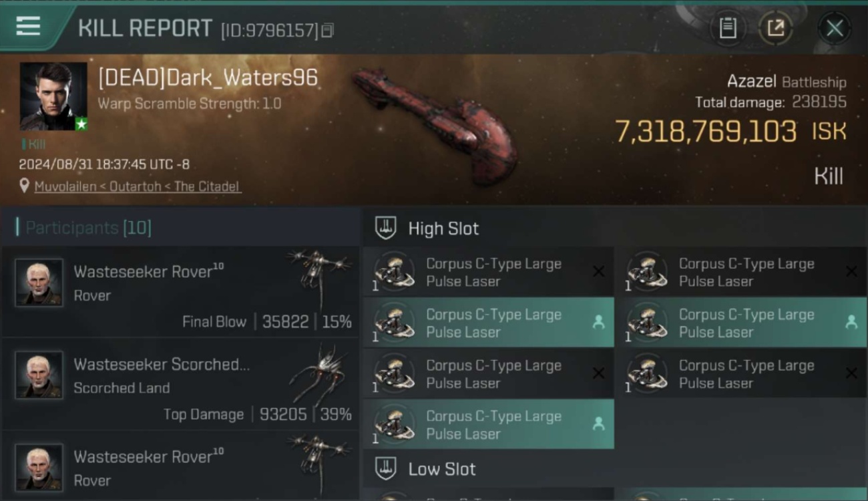Click X mark on top-right Pulse Laser
This screenshot has width=868, height=501.
851,271
